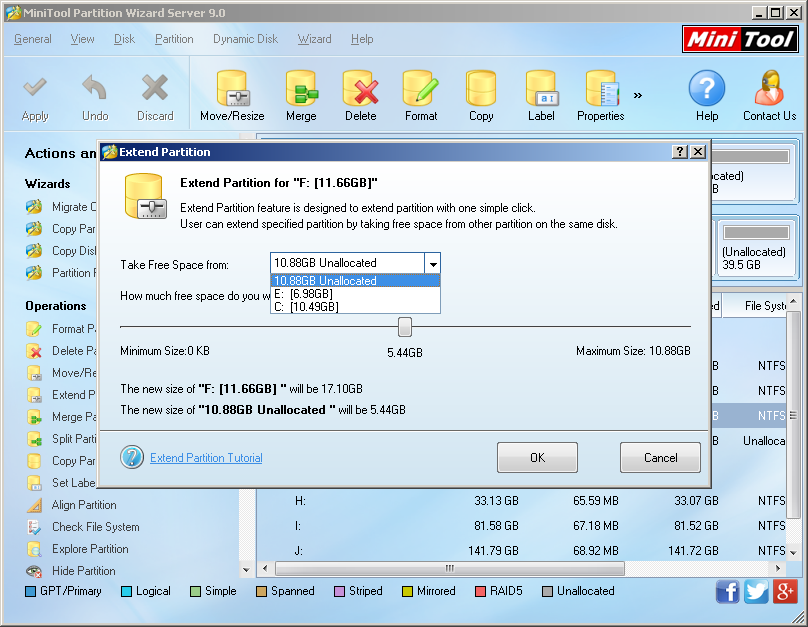This screenshot has width=808, height=627.
Task: Select Hide Partition operation
Action: click(x=83, y=571)
